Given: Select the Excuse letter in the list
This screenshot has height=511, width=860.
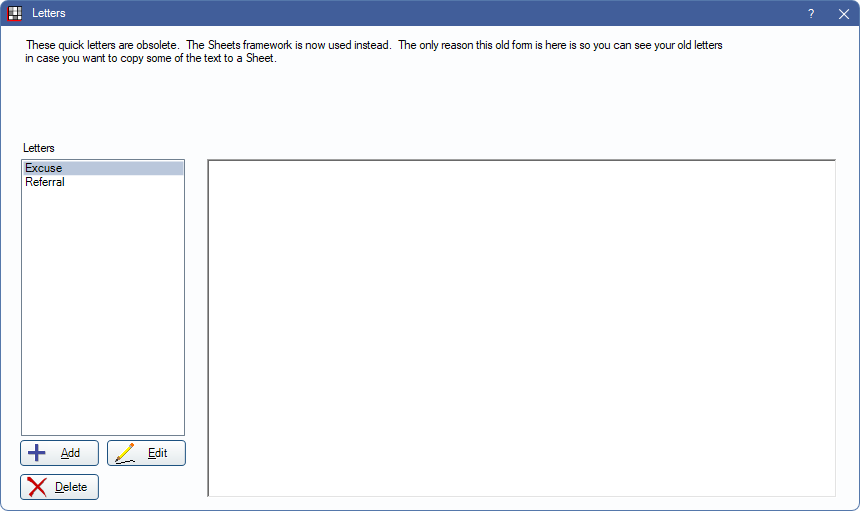Looking at the screenshot, I should [x=44, y=168].
